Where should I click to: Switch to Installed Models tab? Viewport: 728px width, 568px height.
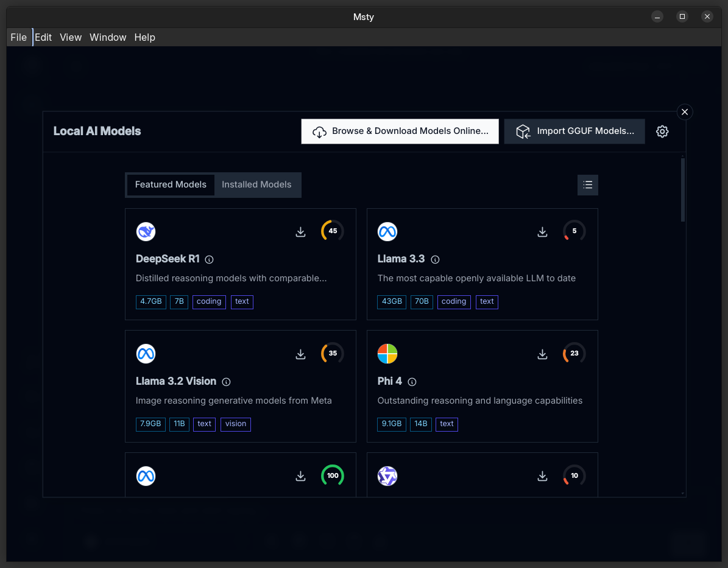point(256,184)
